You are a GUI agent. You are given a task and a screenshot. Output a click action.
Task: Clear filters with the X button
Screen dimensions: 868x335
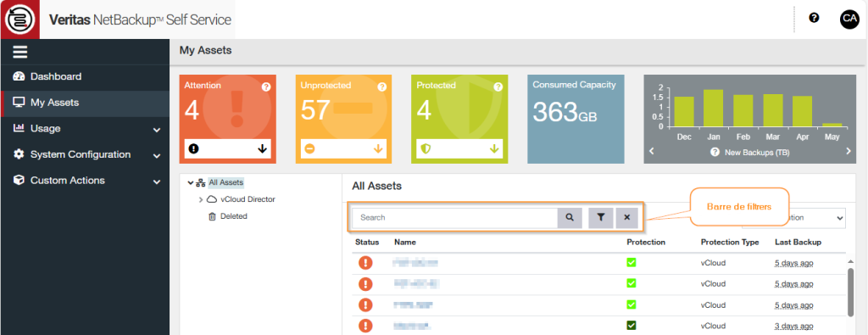626,218
